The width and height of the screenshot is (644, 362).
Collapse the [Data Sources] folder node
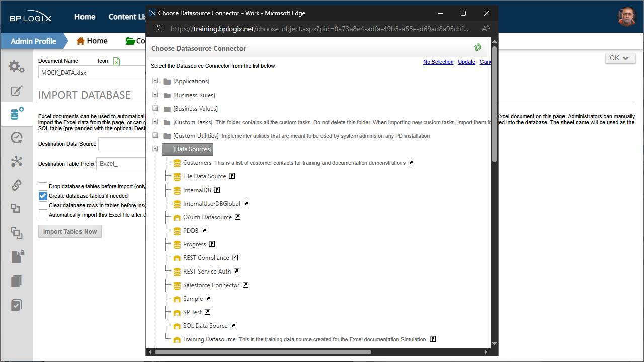[155, 149]
